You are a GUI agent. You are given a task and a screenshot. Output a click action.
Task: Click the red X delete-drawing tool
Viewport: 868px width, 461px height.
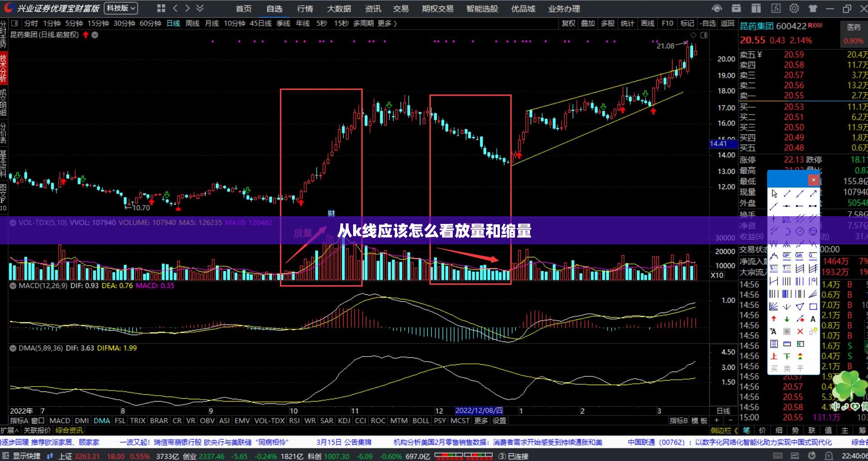click(800, 331)
